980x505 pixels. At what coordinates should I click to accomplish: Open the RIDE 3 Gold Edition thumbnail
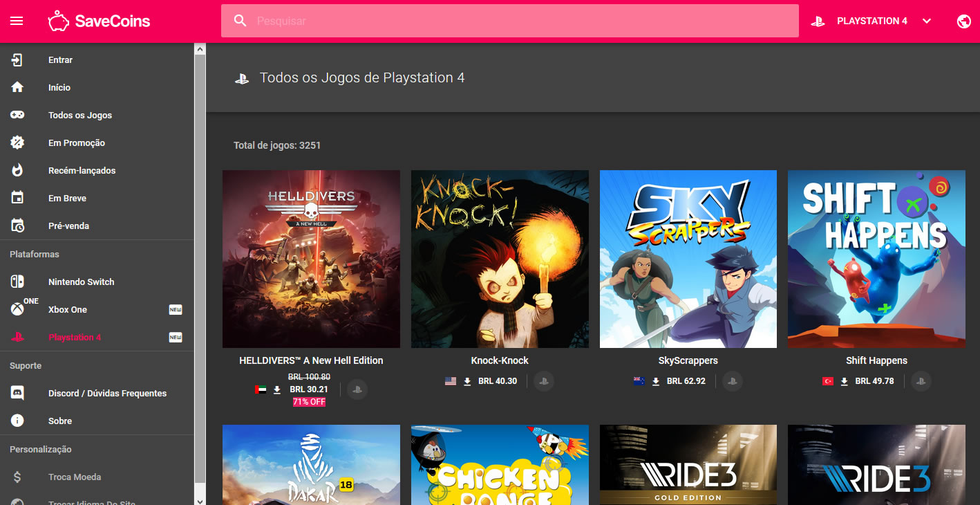(x=688, y=465)
